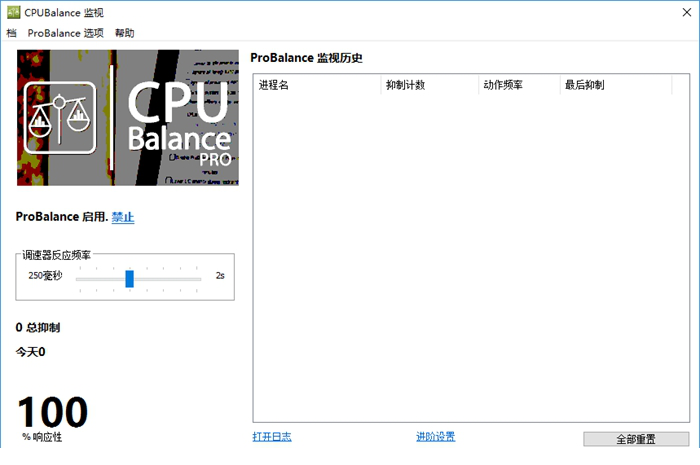
Task: Sort by the 抑制计数 column header
Action: [430, 85]
